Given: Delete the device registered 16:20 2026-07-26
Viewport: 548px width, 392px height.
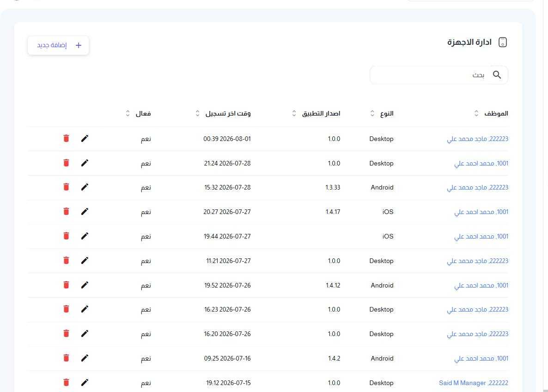Looking at the screenshot, I should pyautogui.click(x=66, y=334).
